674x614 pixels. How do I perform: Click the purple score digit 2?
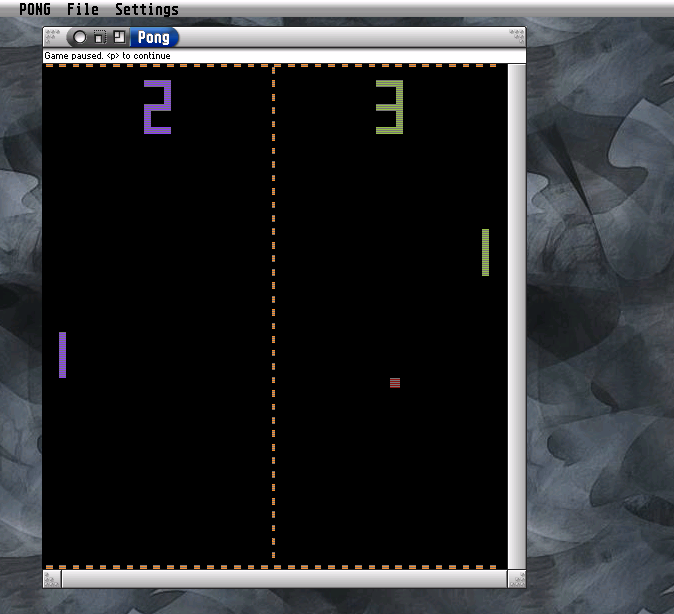(x=157, y=107)
